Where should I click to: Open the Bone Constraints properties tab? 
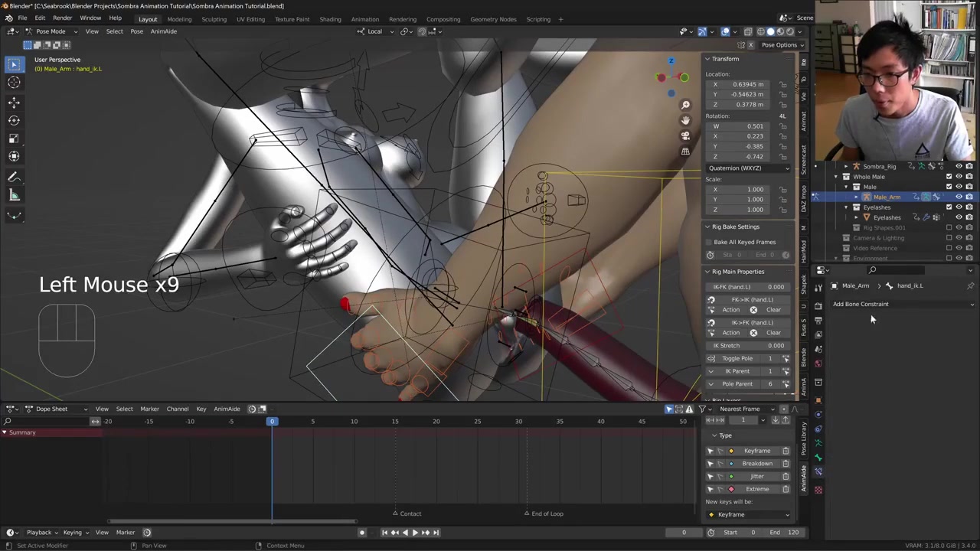pos(818,472)
